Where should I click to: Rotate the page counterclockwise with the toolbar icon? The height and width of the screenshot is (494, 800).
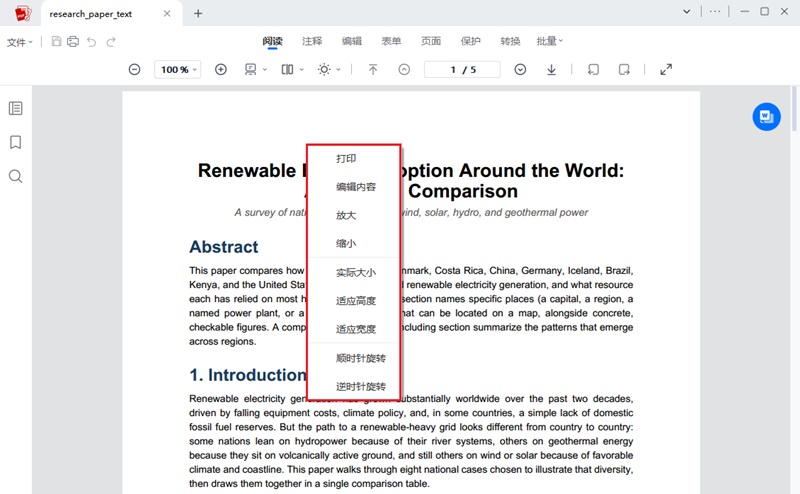click(x=593, y=69)
